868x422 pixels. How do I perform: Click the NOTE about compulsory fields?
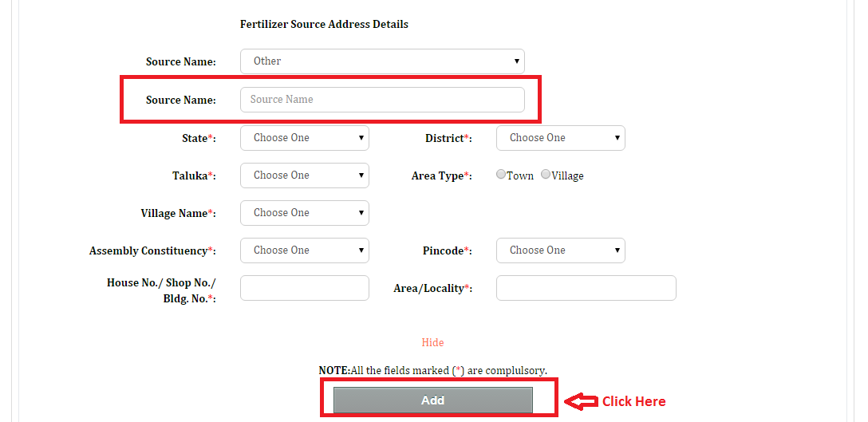432,371
